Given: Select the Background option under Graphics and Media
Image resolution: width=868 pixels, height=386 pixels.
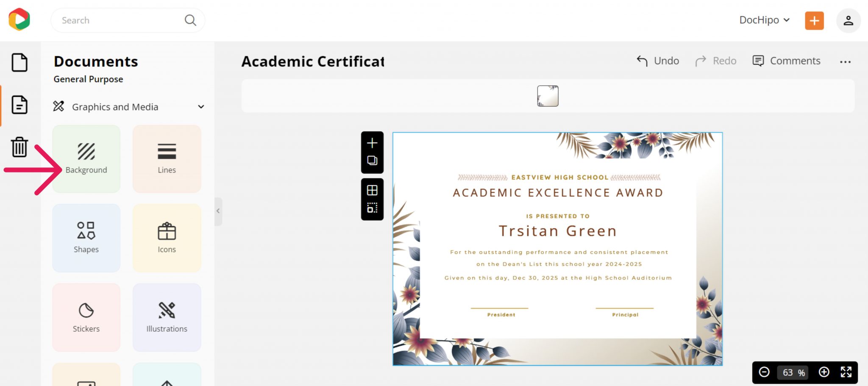Looking at the screenshot, I should coord(86,159).
